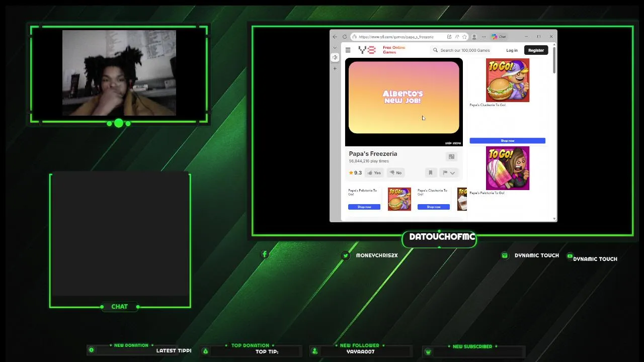Click the page scrollbar thumb
644x362 pixels.
point(554,59)
